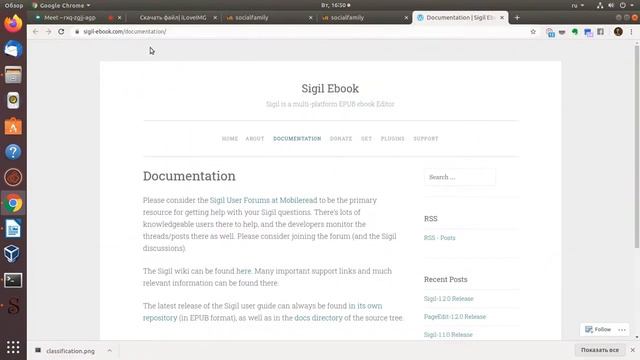Switch to the second socialfamily tab
Image resolution: width=640 pixels, height=360 pixels.
point(347,18)
